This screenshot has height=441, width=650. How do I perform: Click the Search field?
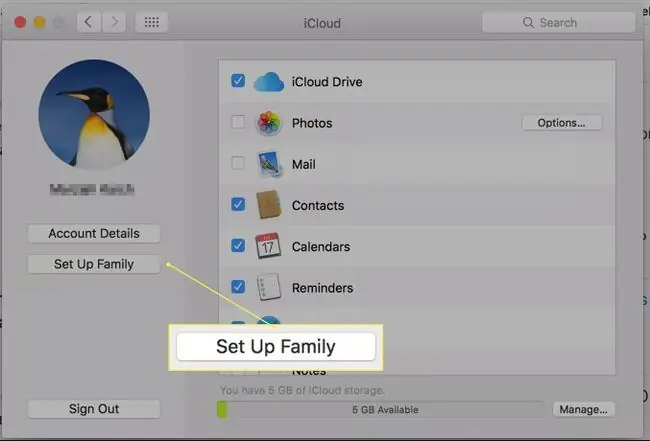pos(558,22)
